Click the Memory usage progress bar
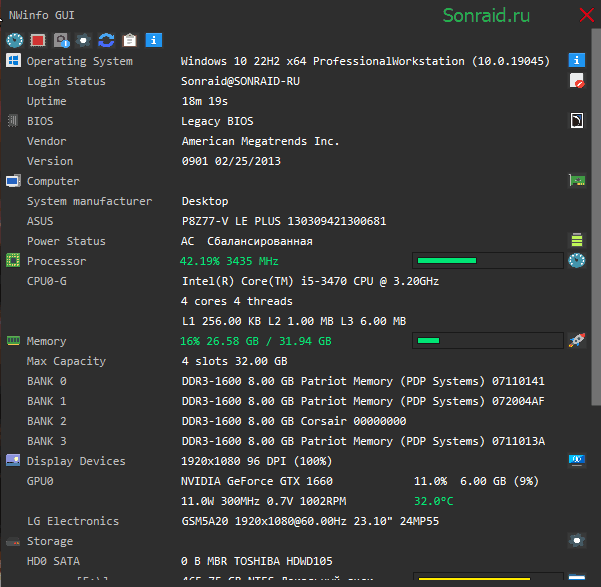The image size is (601, 587). click(488, 340)
